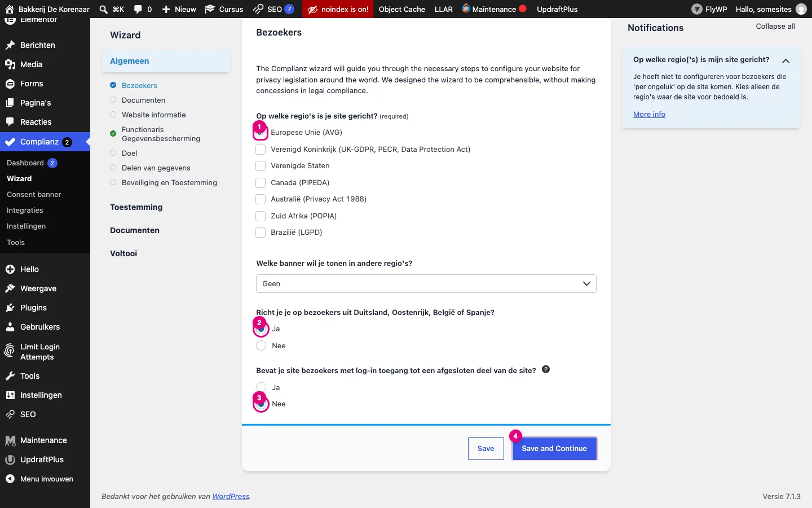Go to the Integraties submenu item
The image size is (812, 508).
tap(25, 211)
